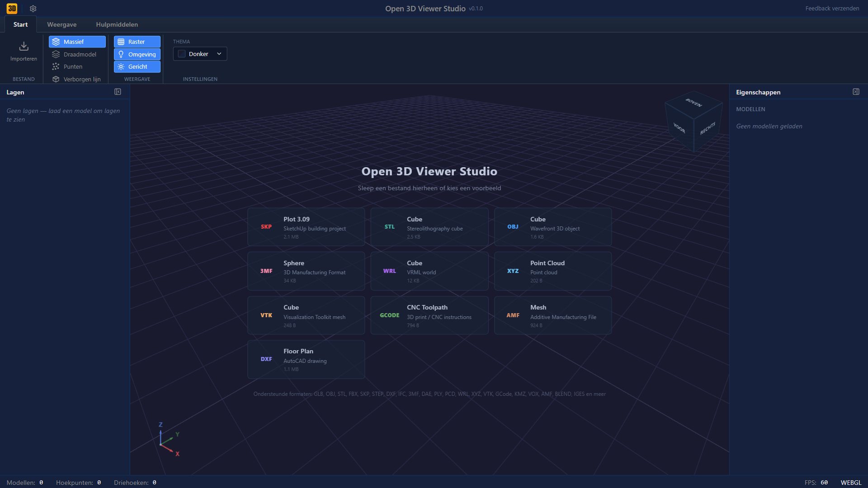This screenshot has height=488, width=868.
Task: Toggle the Raster grid display
Action: (137, 42)
